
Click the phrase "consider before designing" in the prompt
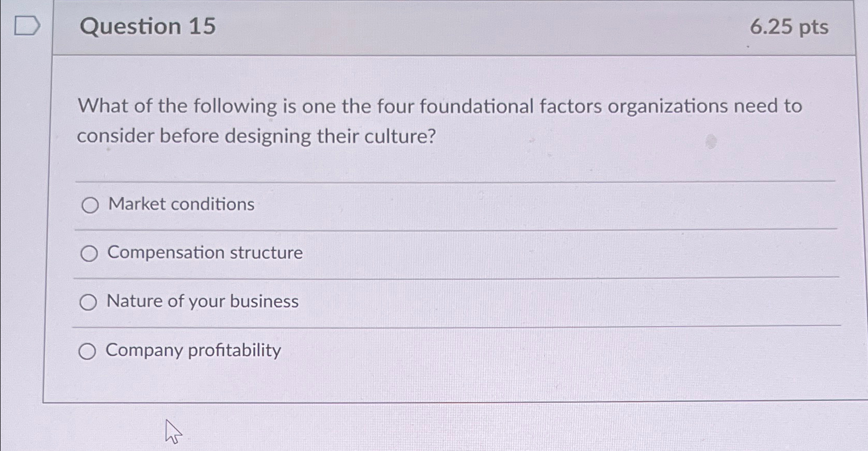coord(194,136)
